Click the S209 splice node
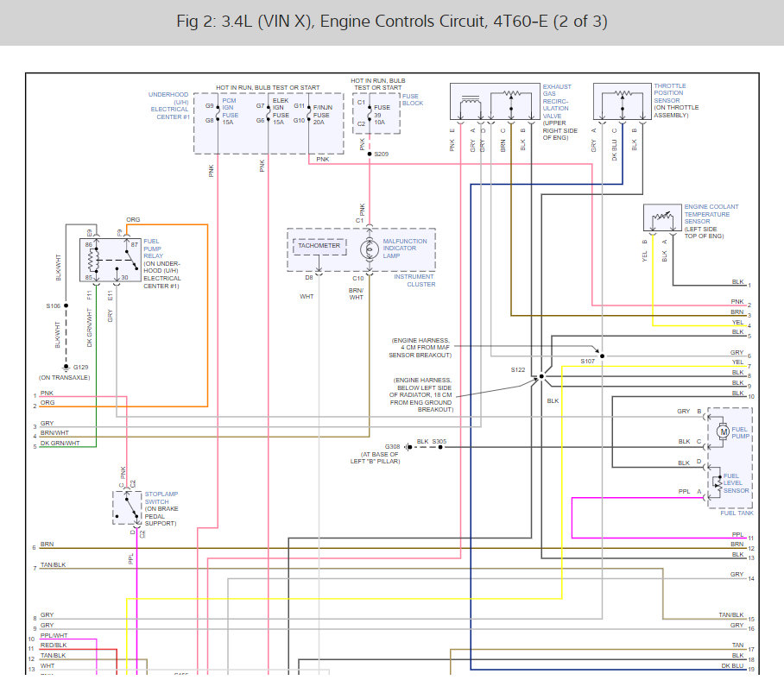The image size is (784, 699). coord(370,154)
